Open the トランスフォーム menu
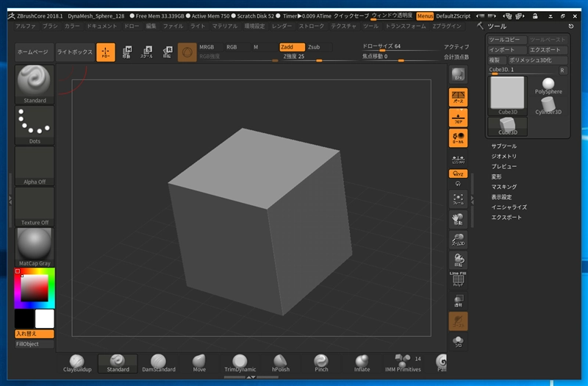The width and height of the screenshot is (588, 386). coord(406,26)
